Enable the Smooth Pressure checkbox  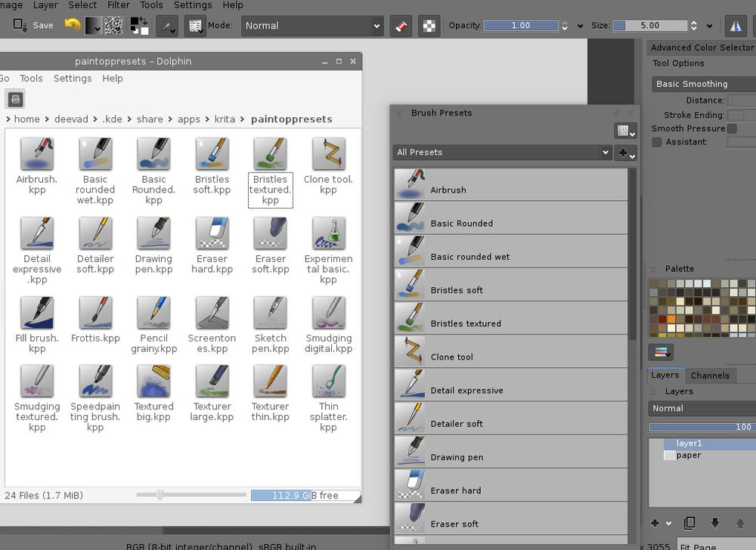[732, 129]
